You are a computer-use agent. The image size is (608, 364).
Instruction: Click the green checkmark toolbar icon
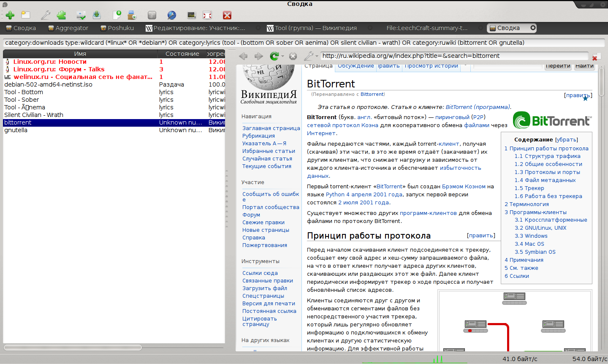(81, 15)
